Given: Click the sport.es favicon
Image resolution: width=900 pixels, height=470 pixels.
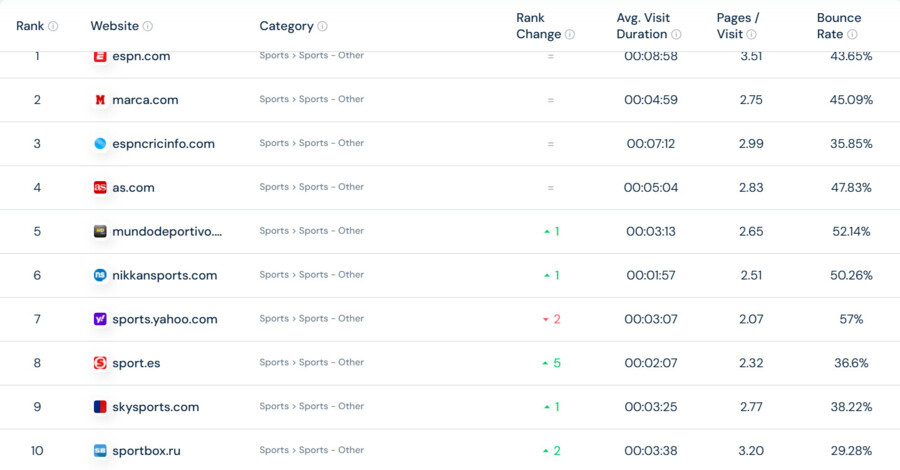Looking at the screenshot, I should pyautogui.click(x=100, y=363).
